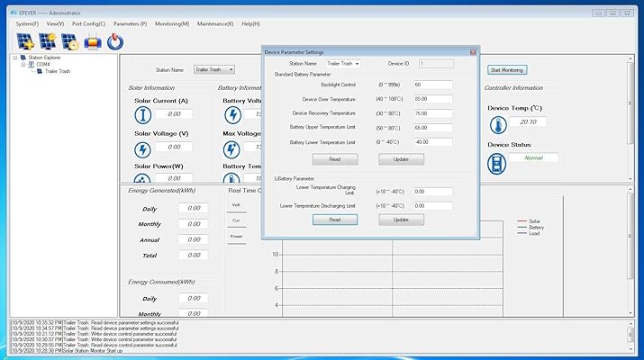Click the printer icon in the toolbar
This screenshot has height=360, width=644.
point(92,40)
